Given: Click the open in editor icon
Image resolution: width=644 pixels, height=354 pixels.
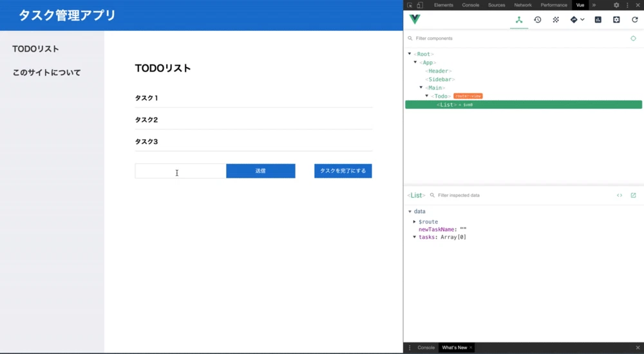Looking at the screenshot, I should (x=633, y=196).
